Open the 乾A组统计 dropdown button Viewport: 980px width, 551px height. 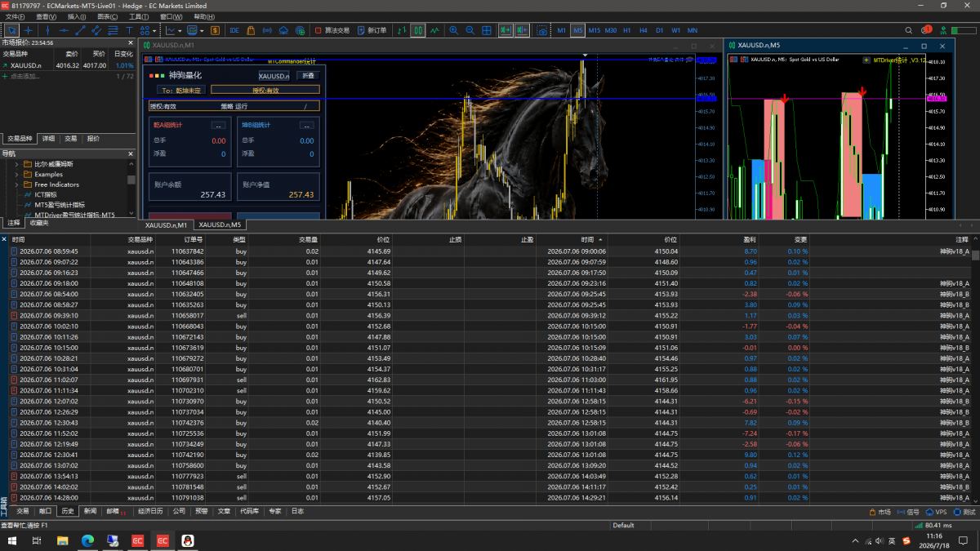point(218,126)
